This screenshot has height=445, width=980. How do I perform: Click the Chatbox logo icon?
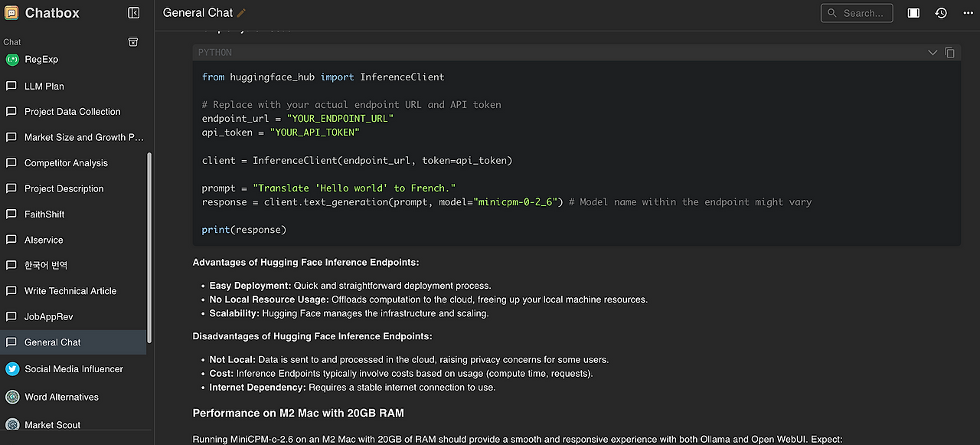(11, 13)
